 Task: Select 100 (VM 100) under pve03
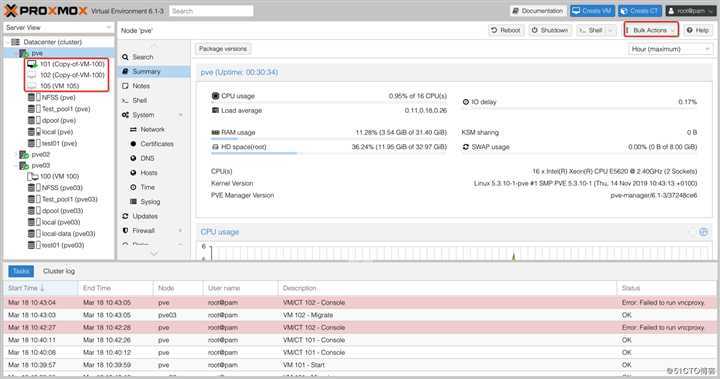coord(60,176)
